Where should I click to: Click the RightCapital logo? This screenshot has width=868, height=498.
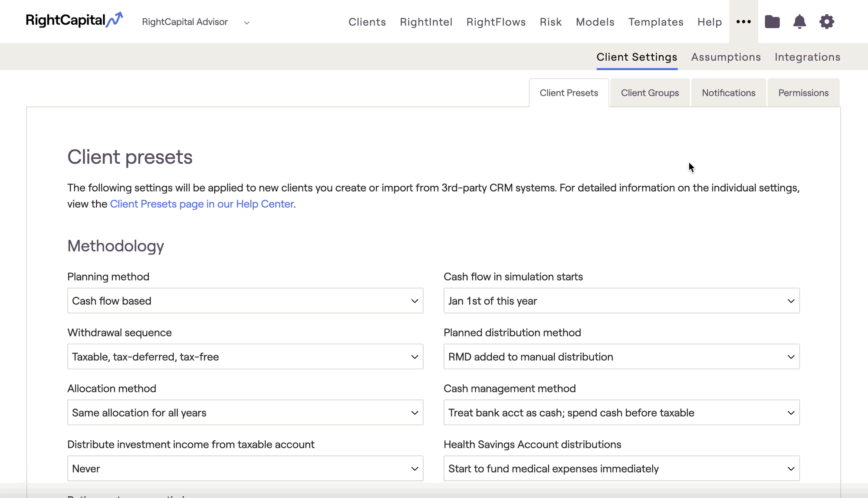coord(74,20)
